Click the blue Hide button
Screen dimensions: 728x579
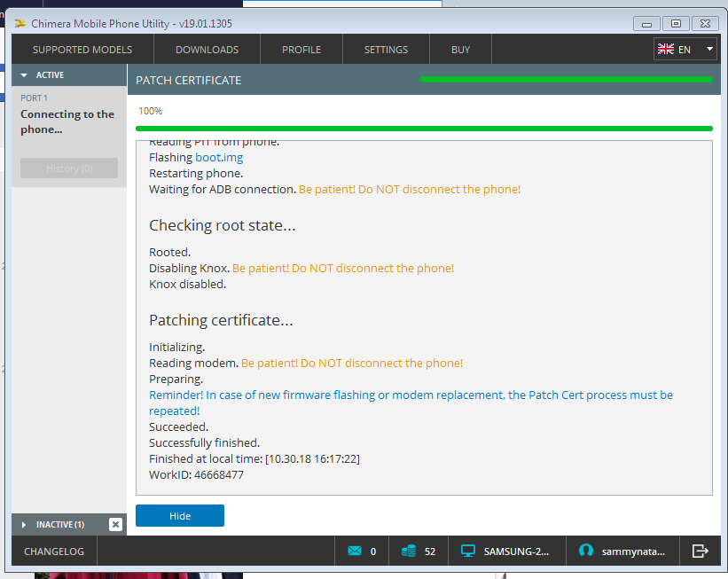point(180,516)
